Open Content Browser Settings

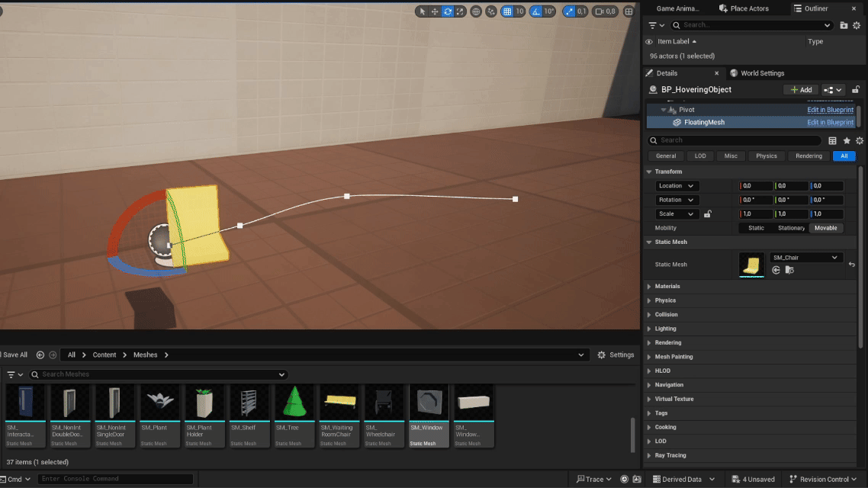click(616, 355)
